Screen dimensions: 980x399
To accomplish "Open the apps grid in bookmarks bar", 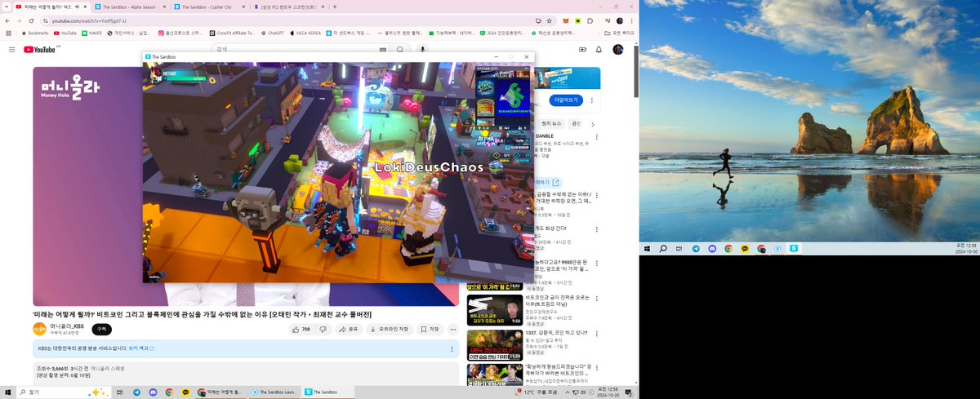I will pos(9,33).
